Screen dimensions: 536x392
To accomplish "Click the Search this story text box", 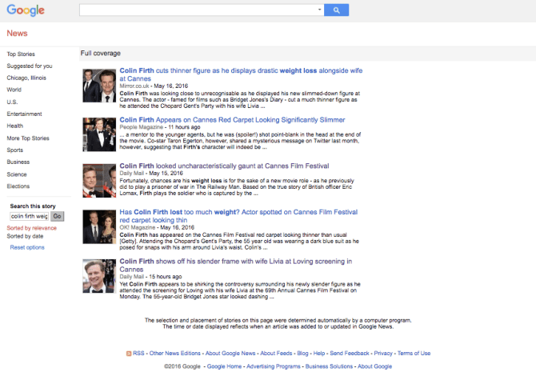I will (x=29, y=216).
